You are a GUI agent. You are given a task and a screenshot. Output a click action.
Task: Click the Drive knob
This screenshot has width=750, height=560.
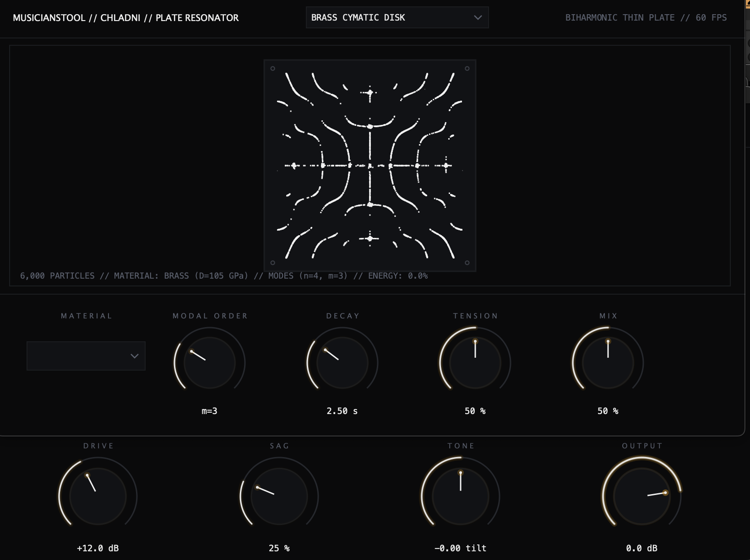coord(98,496)
